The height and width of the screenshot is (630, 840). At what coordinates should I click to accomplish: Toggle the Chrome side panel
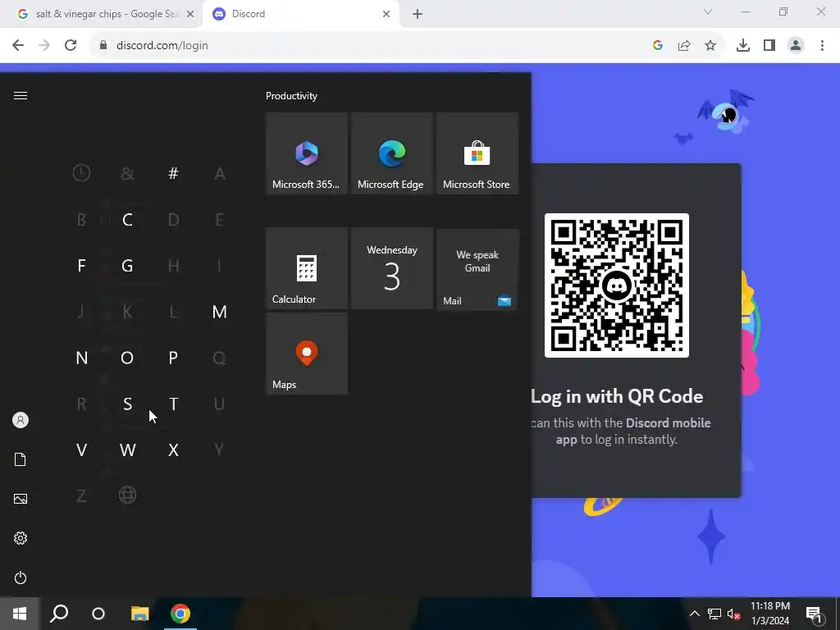[x=769, y=46]
